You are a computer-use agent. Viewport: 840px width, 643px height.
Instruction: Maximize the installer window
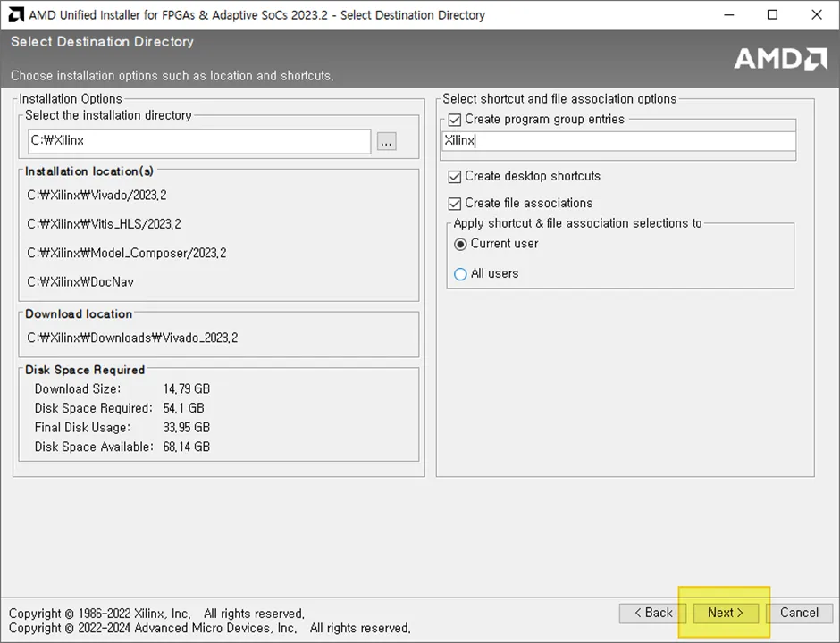pos(772,15)
